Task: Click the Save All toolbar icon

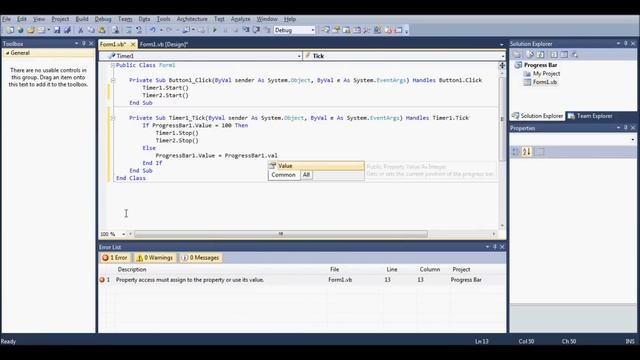Action: tap(67, 30)
